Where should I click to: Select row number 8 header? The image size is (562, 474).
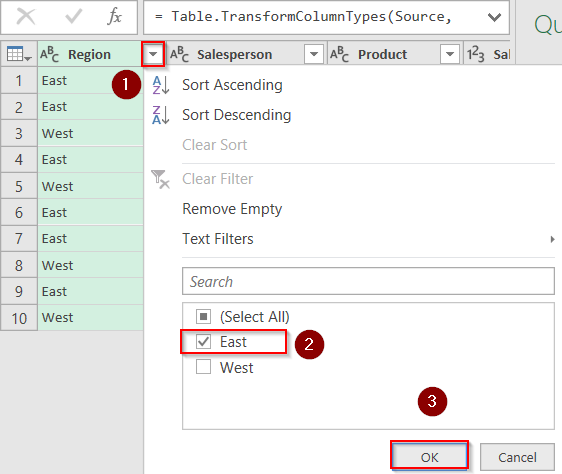click(x=19, y=265)
